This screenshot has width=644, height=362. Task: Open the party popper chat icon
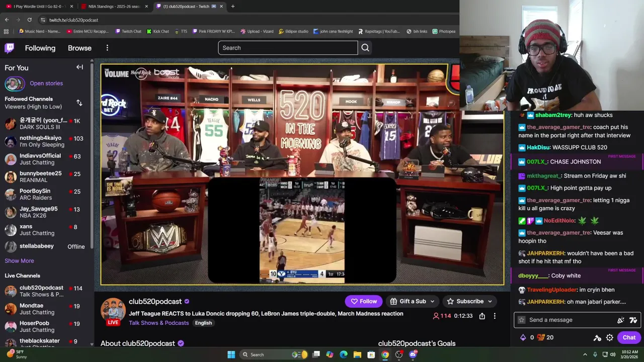[x=621, y=320]
